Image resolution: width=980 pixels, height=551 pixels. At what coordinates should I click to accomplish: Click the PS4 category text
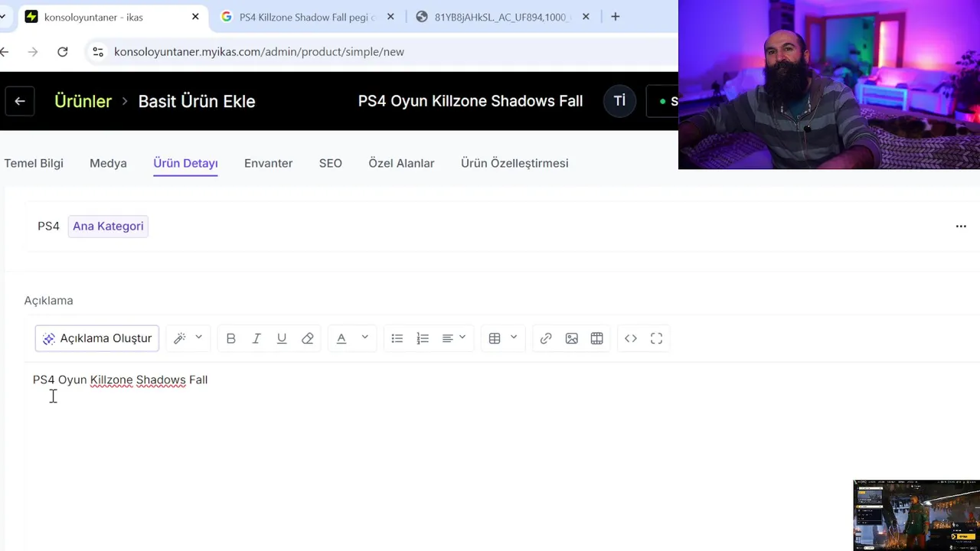(x=48, y=226)
